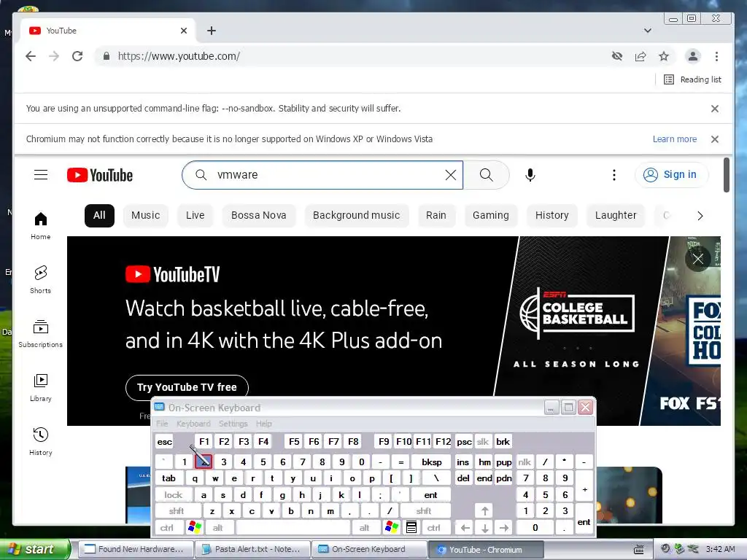
Task: Open the YouTube hamburger guide menu
Action: (x=41, y=175)
